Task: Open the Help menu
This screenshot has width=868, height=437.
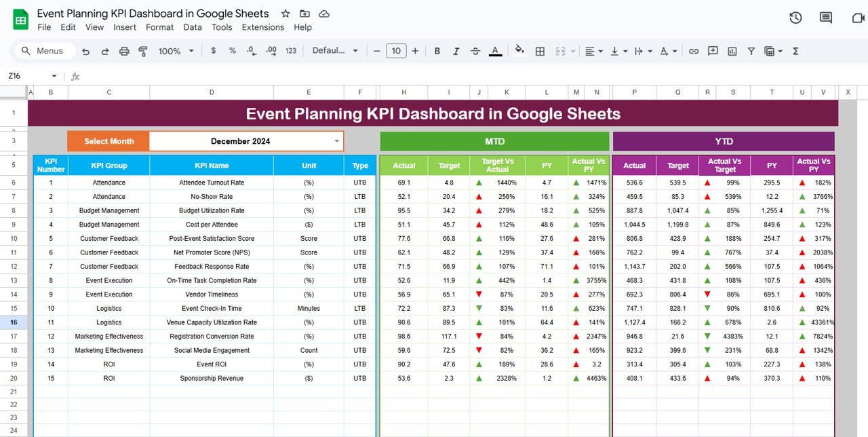Action: 302,27
